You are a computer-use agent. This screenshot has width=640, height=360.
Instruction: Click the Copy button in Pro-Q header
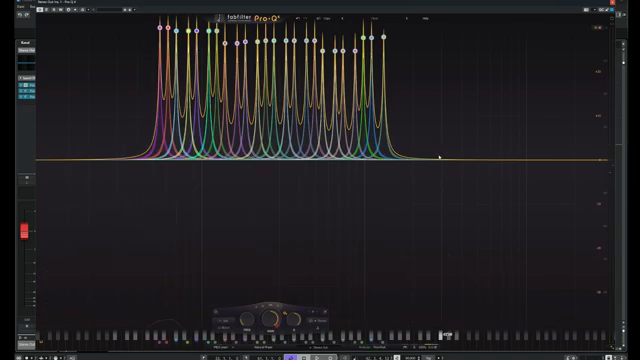tap(327, 18)
